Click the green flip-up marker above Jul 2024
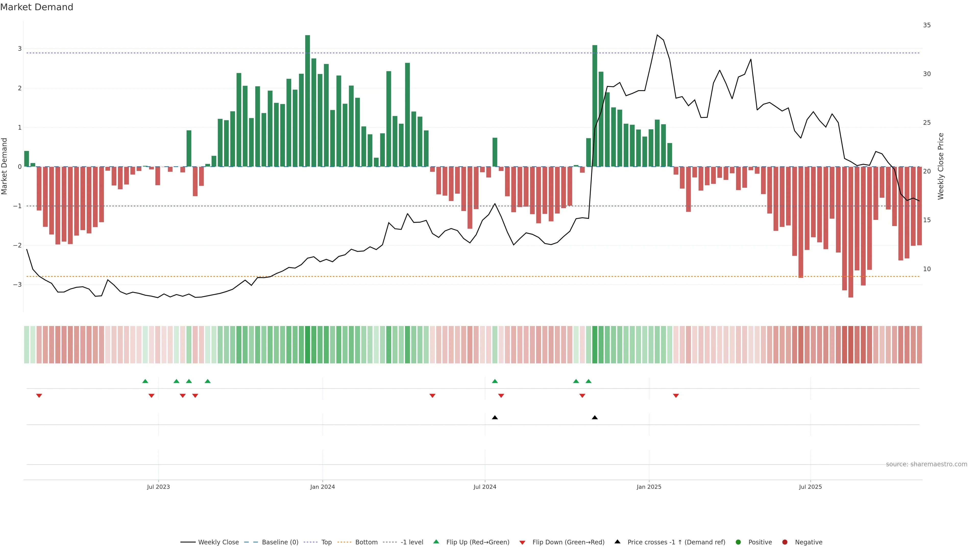Image resolution: width=980 pixels, height=551 pixels. pos(495,381)
